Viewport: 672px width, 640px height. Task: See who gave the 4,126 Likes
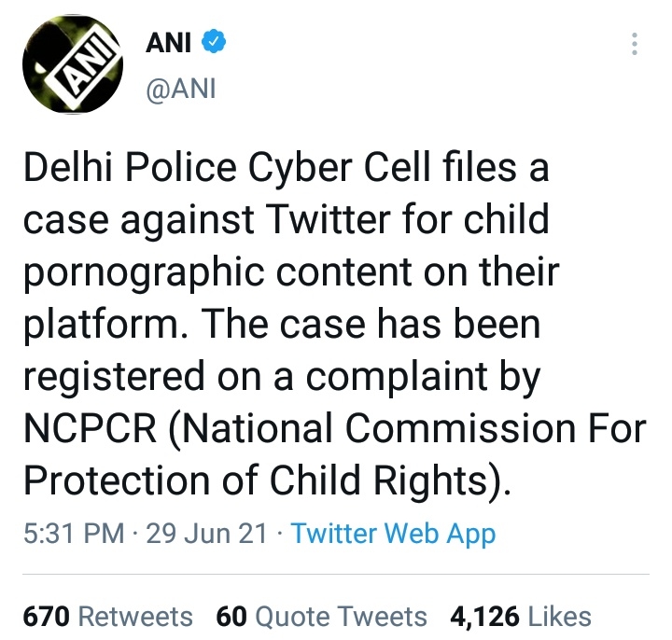520,617
